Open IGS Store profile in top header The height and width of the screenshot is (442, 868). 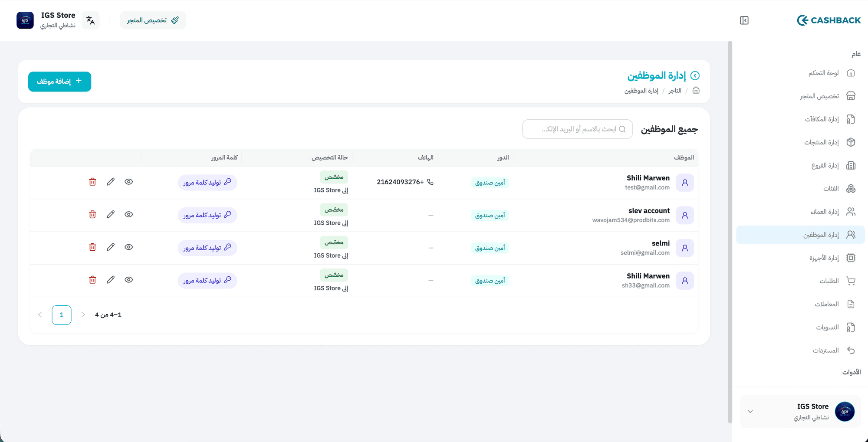46,20
